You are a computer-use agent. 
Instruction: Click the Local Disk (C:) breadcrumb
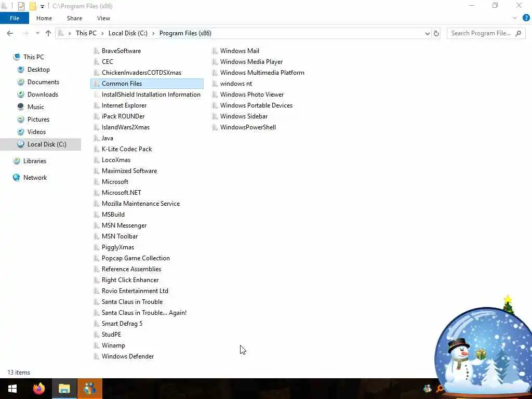pyautogui.click(x=128, y=33)
